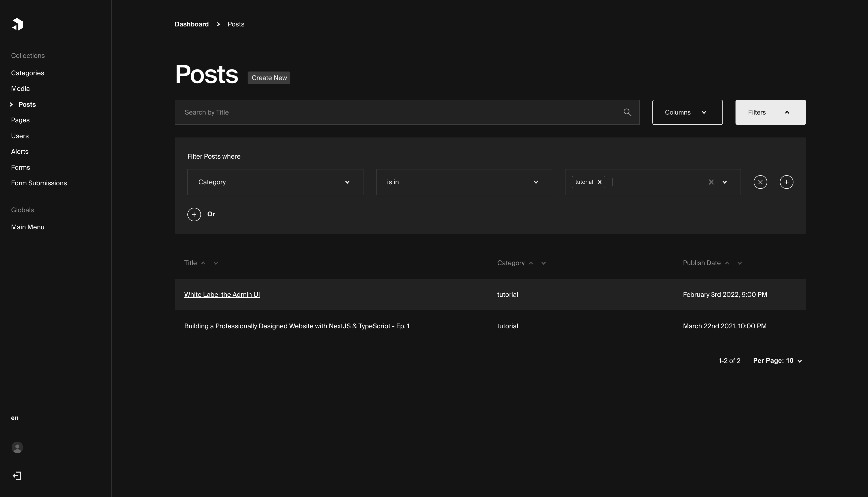Sort Title column ascending

(203, 263)
